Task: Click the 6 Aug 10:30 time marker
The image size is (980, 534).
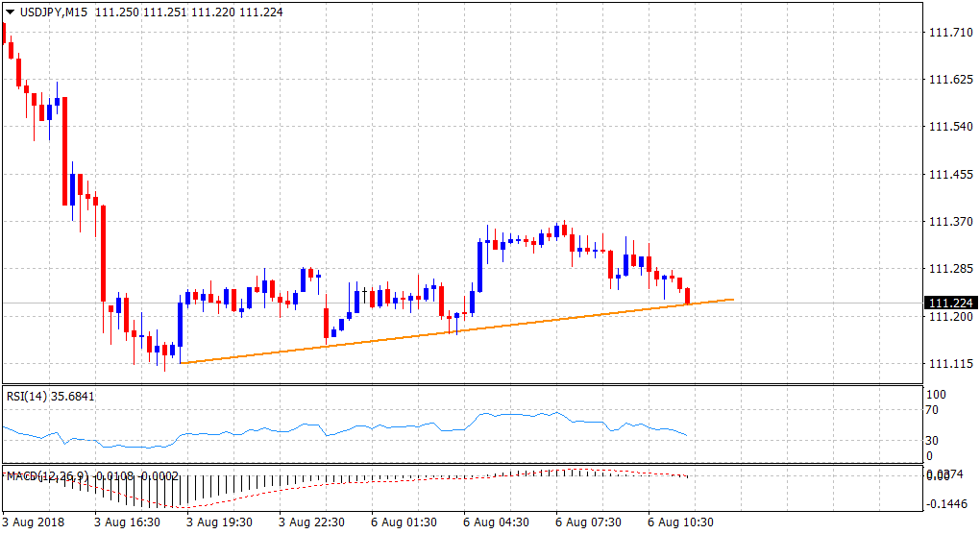Action: pyautogui.click(x=679, y=523)
